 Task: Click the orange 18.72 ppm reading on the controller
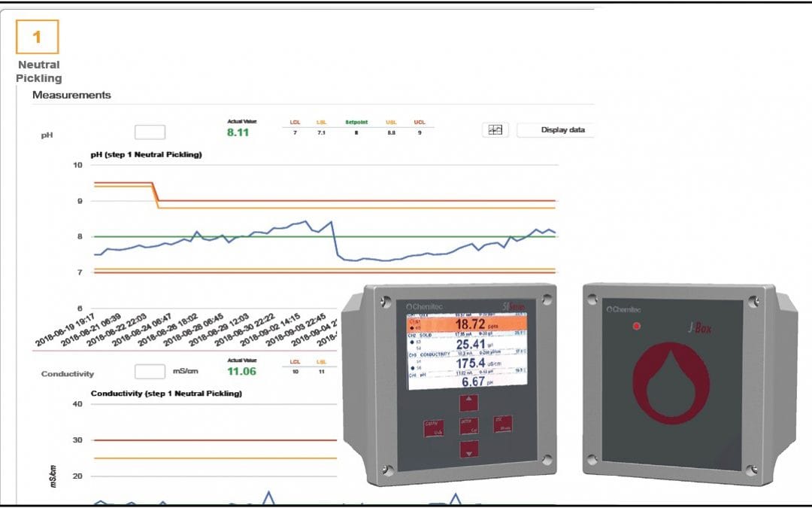[467, 324]
